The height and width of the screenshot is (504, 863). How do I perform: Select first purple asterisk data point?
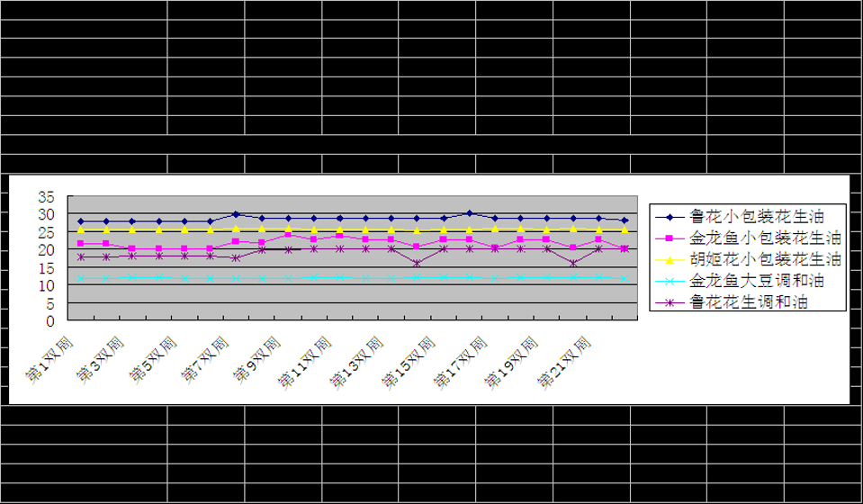coord(81,257)
